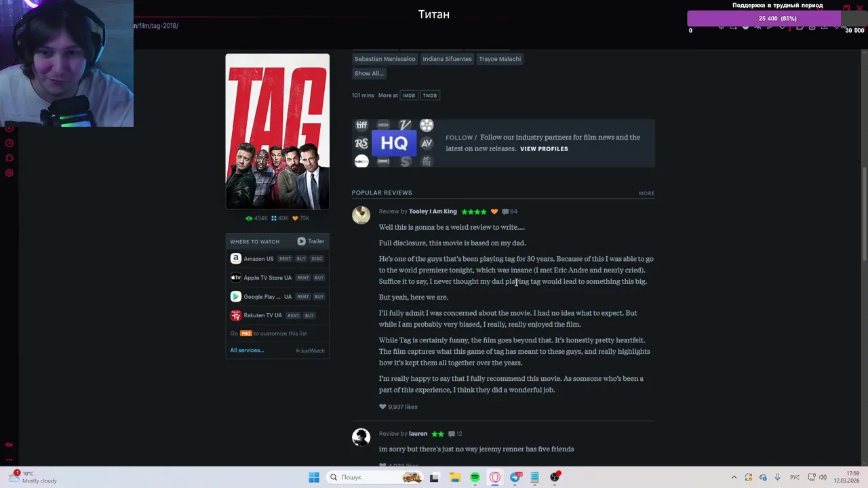Open the AV partner profile icon
Image resolution: width=868 pixels, height=488 pixels.
(427, 143)
